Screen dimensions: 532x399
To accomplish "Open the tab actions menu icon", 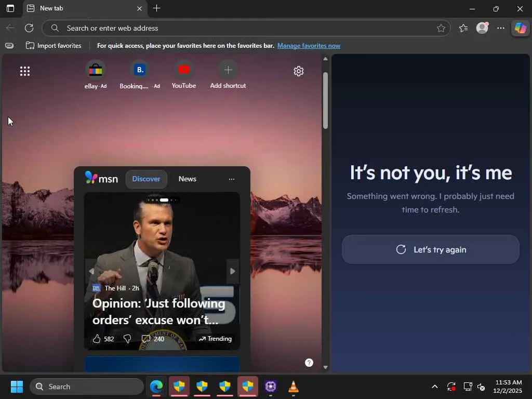I will 10,8.
